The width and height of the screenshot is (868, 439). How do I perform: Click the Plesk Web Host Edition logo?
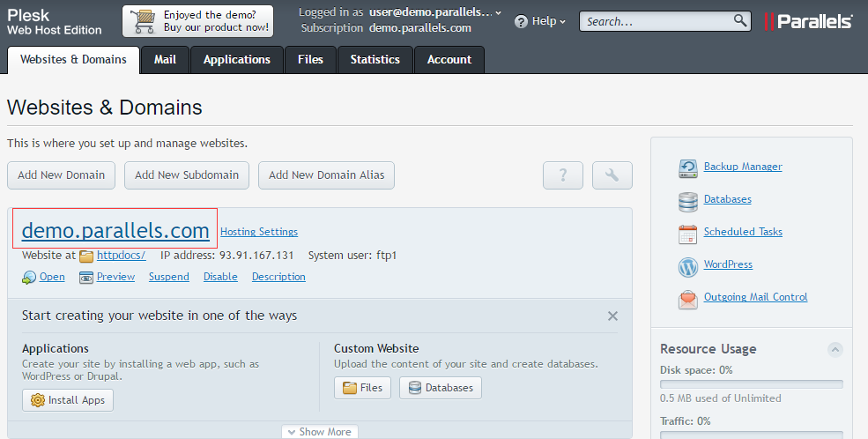click(x=55, y=22)
